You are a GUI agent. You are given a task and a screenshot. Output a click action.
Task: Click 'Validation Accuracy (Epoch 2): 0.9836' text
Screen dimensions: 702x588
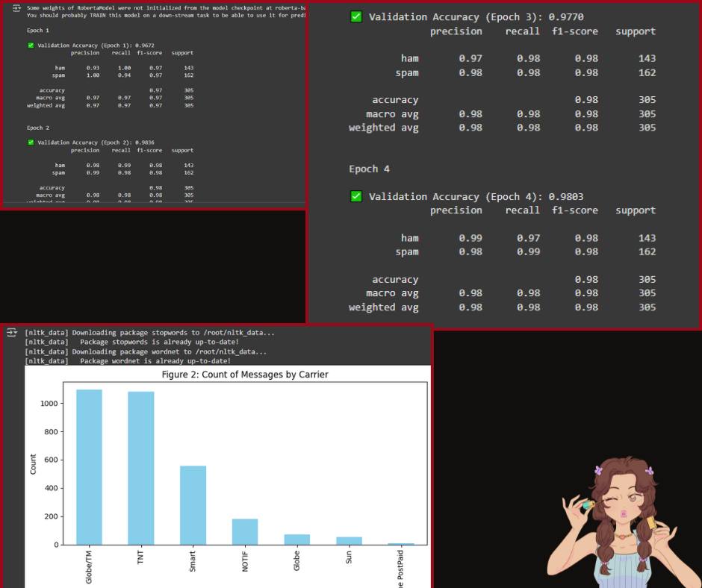tap(96, 143)
